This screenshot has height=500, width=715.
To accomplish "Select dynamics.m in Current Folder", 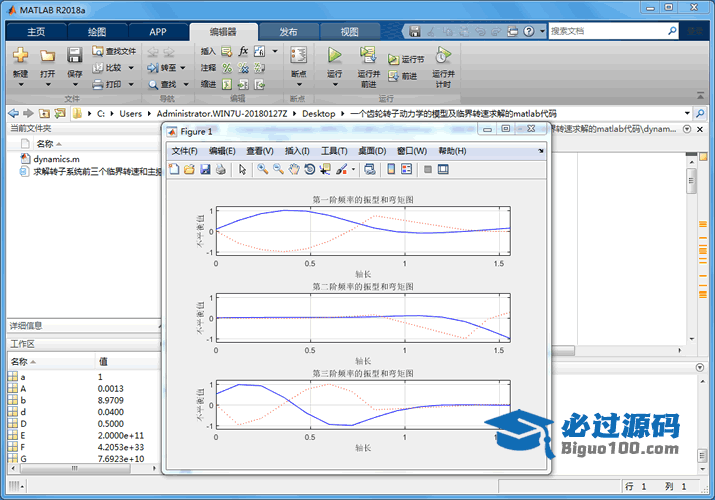I will click(57, 159).
